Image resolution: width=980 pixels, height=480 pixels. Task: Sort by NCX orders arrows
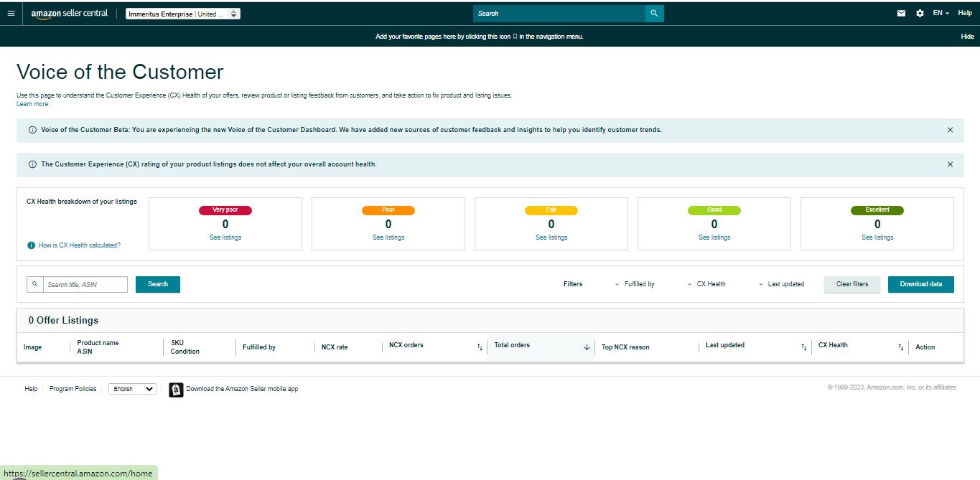(x=480, y=347)
